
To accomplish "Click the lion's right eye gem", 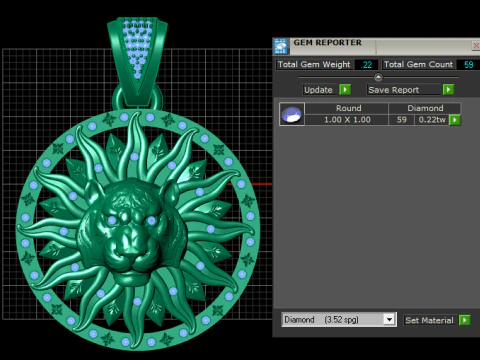I will (152, 220).
